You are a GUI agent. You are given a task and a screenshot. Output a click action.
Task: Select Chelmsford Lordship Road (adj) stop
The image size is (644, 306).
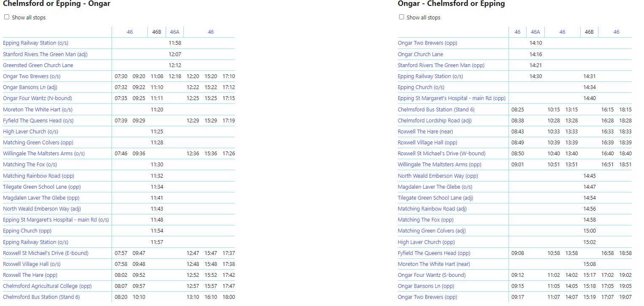pyautogui.click(x=435, y=121)
